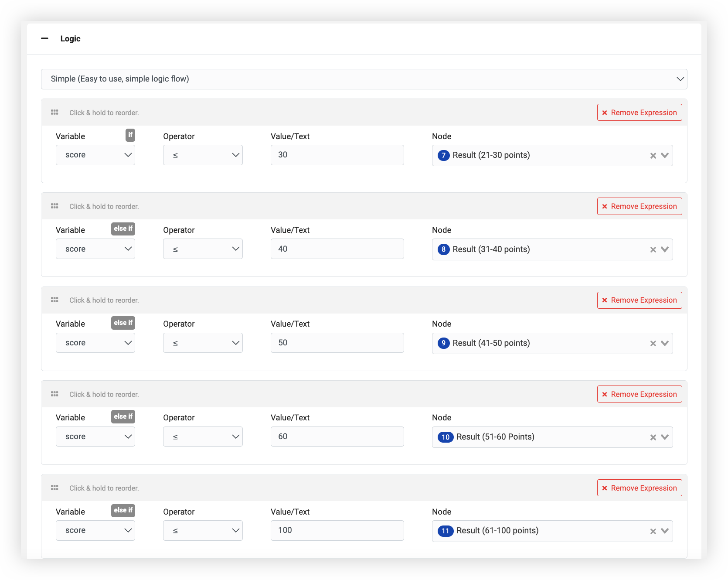Open Variable dropdown in the value 50 row
This screenshot has height=580, width=728.
click(x=95, y=343)
